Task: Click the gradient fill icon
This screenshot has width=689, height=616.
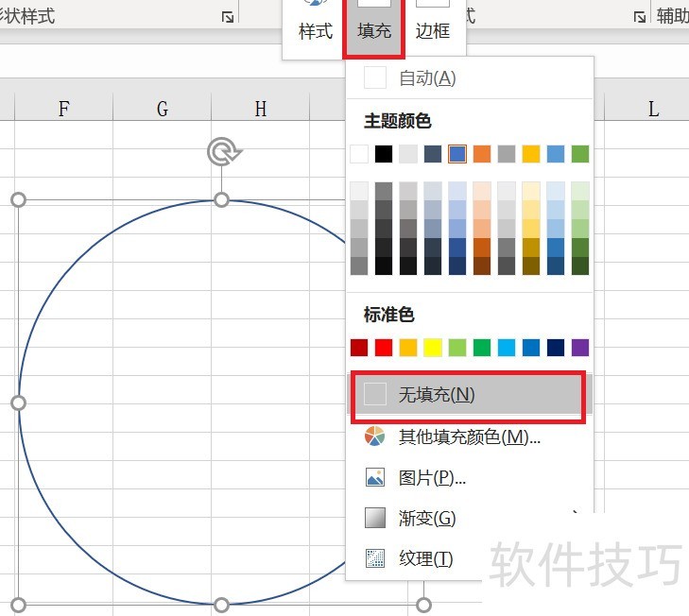Action: pos(375,518)
